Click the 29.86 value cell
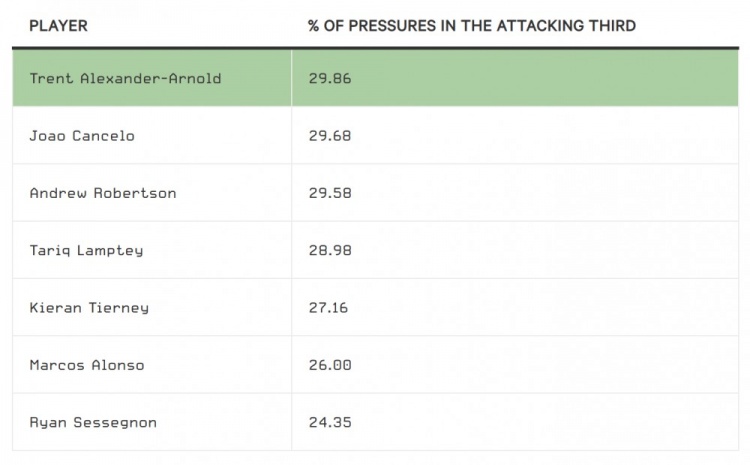Viewport: 750px width, 465px height. point(515,78)
